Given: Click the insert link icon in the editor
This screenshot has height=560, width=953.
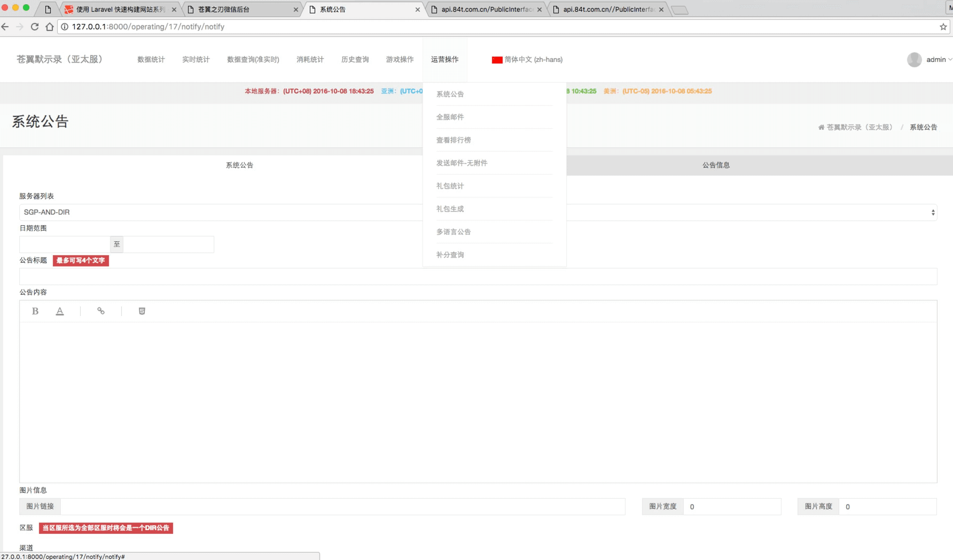Looking at the screenshot, I should (101, 311).
